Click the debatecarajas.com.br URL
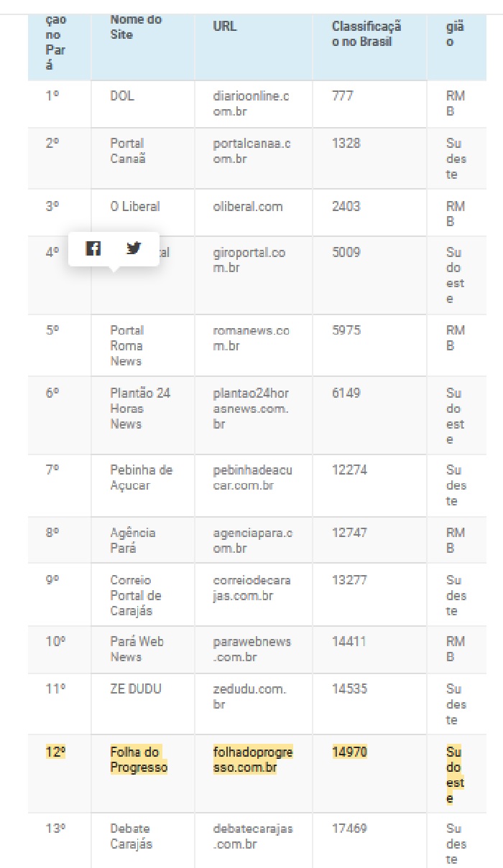Screen dimensions: 503x868 pyautogui.click(x=253, y=836)
